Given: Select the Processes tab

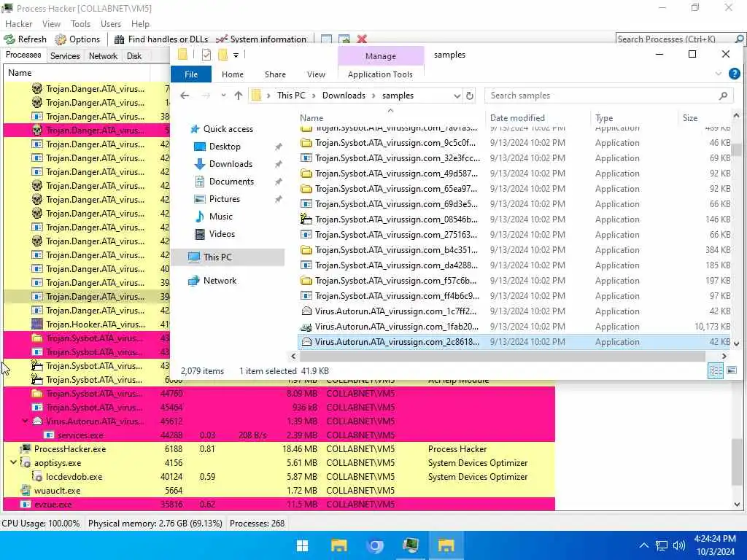Looking at the screenshot, I should click(23, 55).
